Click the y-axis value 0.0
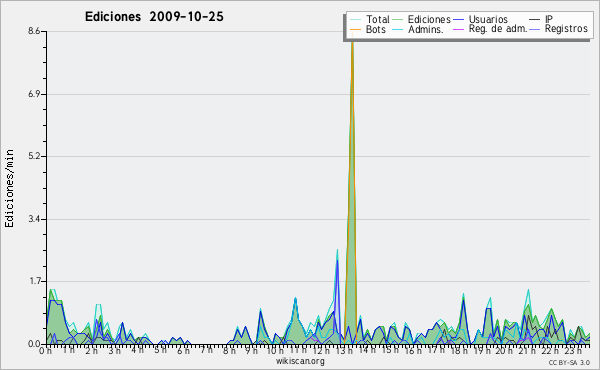The image size is (600, 370). coord(34,344)
